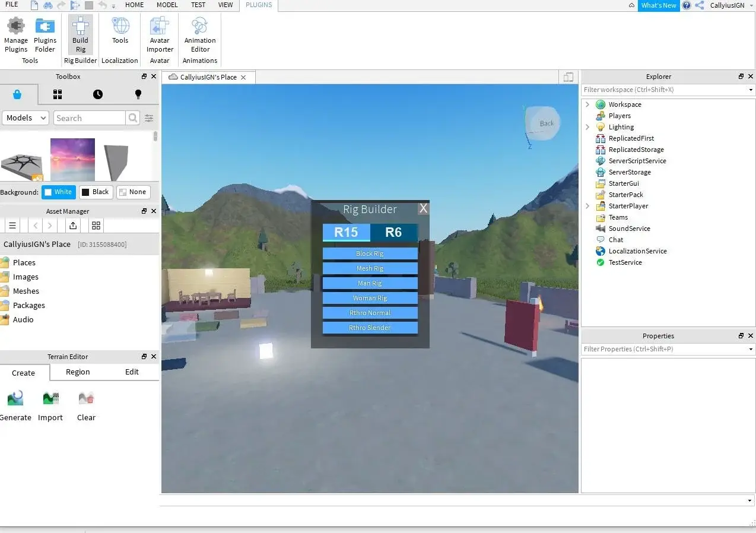Viewport: 756px width, 533px height.
Task: Open the Localization Tools icon
Action: [x=120, y=31]
